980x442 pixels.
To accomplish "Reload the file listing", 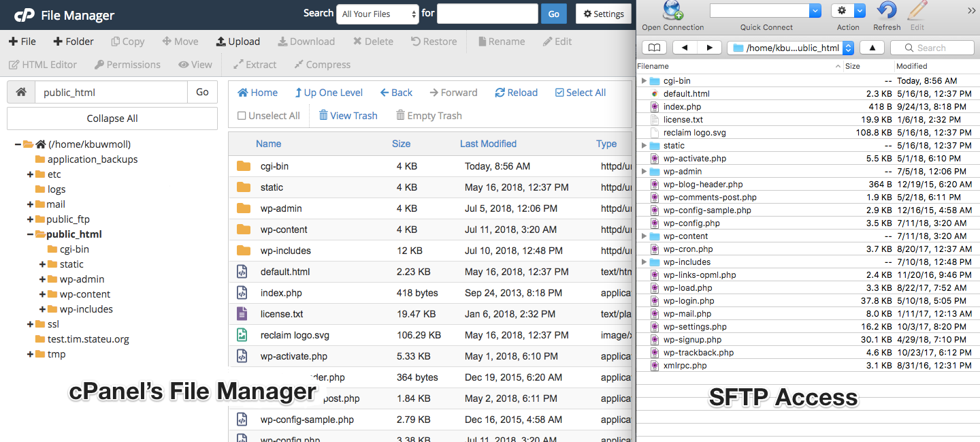I will tap(516, 93).
